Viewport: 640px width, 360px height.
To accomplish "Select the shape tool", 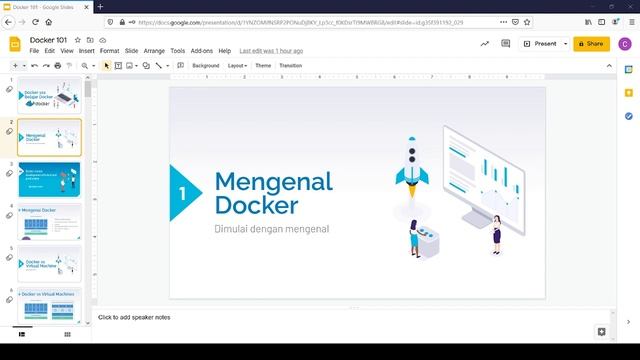I will pyautogui.click(x=146, y=66).
